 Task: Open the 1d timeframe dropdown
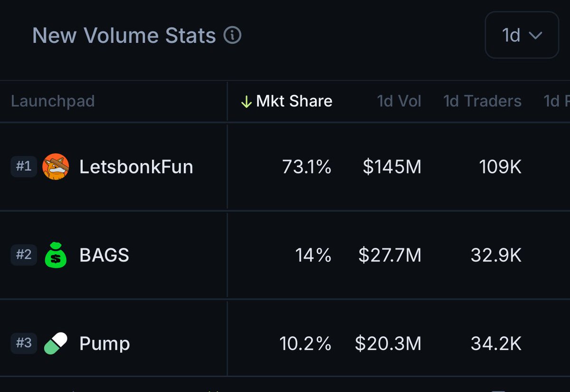click(522, 35)
